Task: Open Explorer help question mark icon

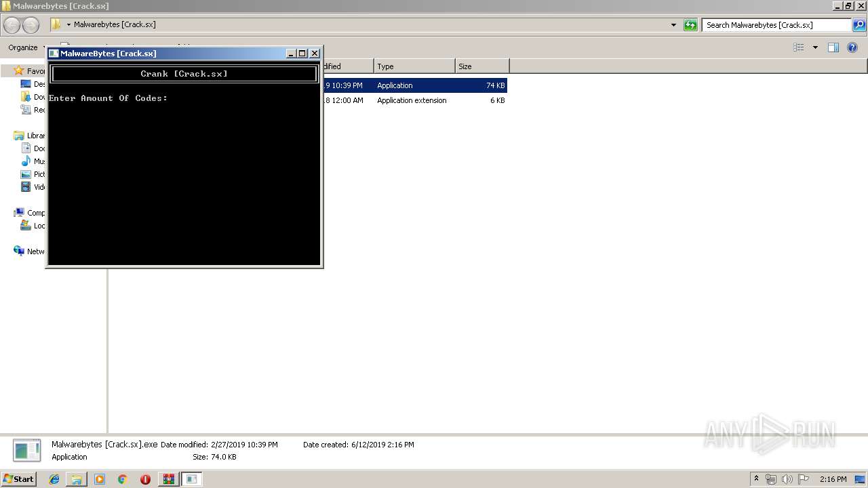Action: point(852,47)
